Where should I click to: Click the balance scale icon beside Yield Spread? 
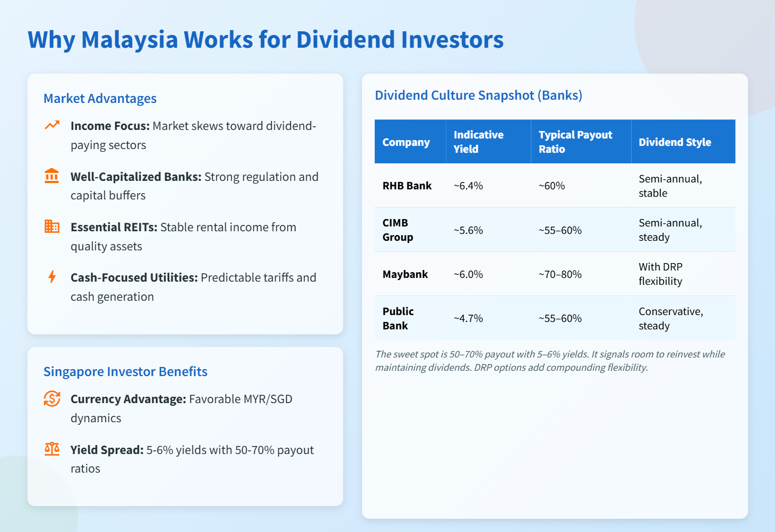(x=52, y=449)
